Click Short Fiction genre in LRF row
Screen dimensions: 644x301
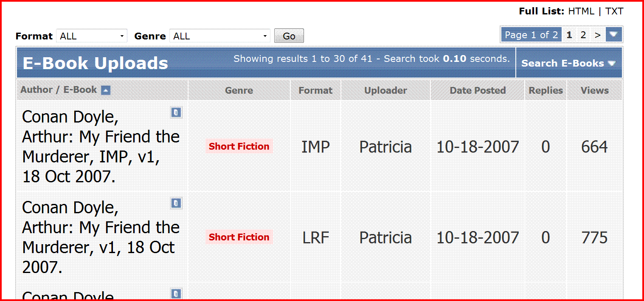click(239, 237)
